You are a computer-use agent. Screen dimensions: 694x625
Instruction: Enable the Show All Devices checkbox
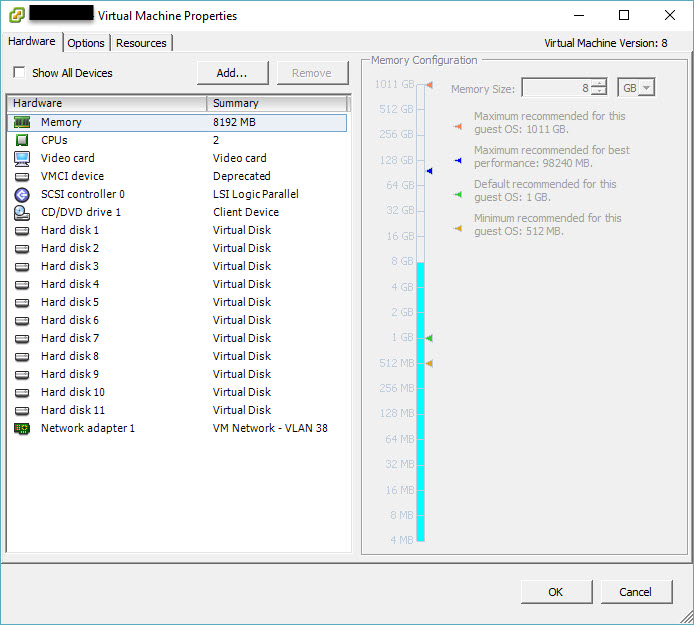19,73
